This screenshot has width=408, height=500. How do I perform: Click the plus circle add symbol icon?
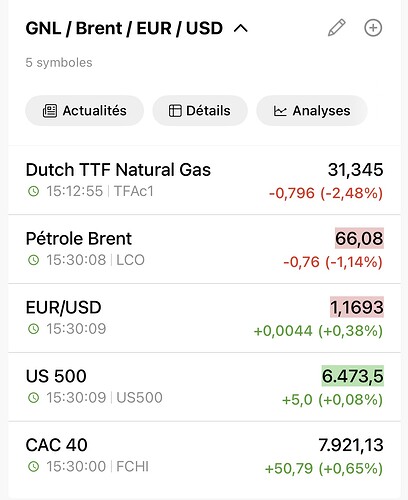coord(373,28)
